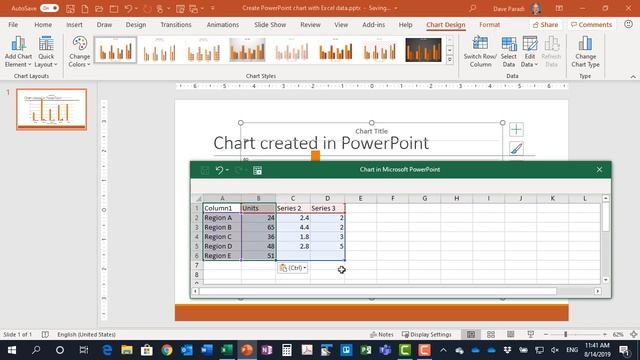Open Google Chrome from the taskbar
Screen dimensions: 640x360
coord(167,350)
